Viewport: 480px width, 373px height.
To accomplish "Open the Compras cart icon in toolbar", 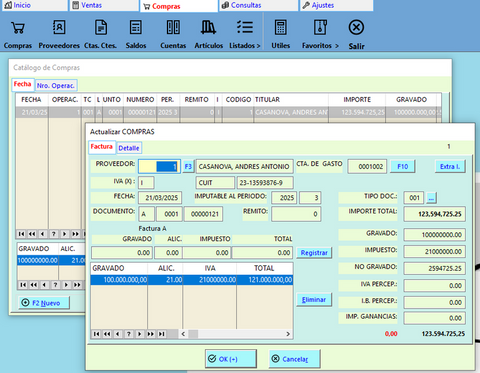I will click(18, 28).
